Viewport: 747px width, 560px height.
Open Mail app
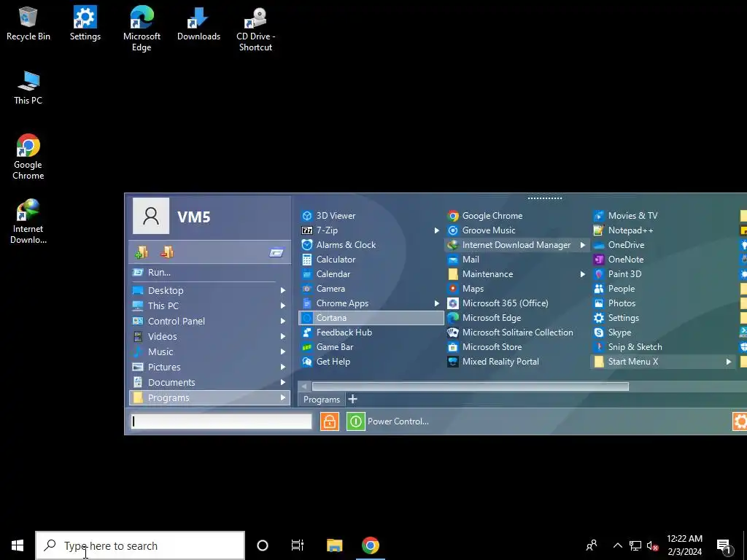point(517,260)
